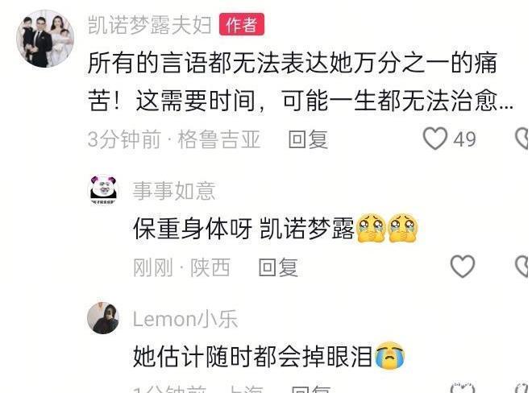Like the 凯诺梦露夫妇 comment with 49 likes
The height and width of the screenshot is (393, 532).
point(435,139)
